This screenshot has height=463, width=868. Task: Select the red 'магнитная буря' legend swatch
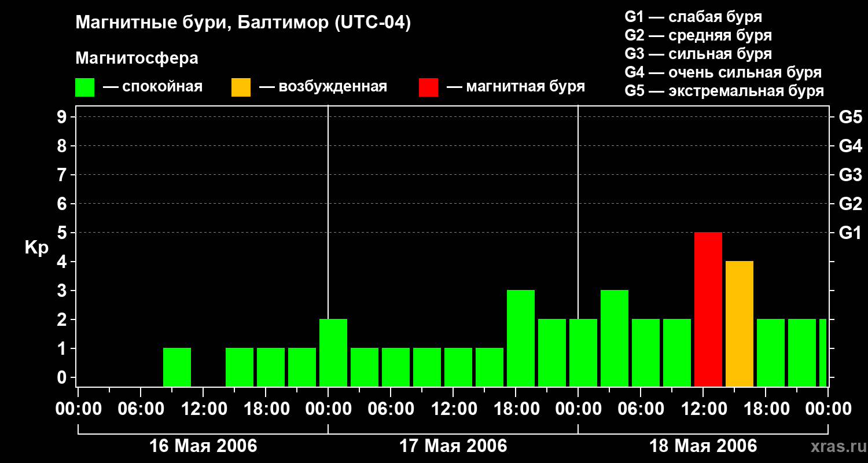(x=428, y=87)
